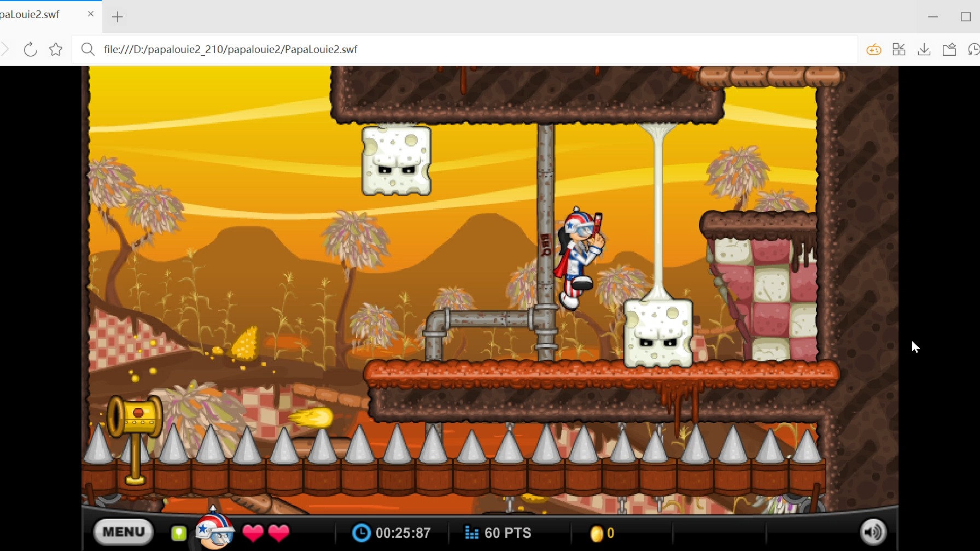This screenshot has width=980, height=551.
Task: Click the 60 PTS score text
Action: pos(508,533)
